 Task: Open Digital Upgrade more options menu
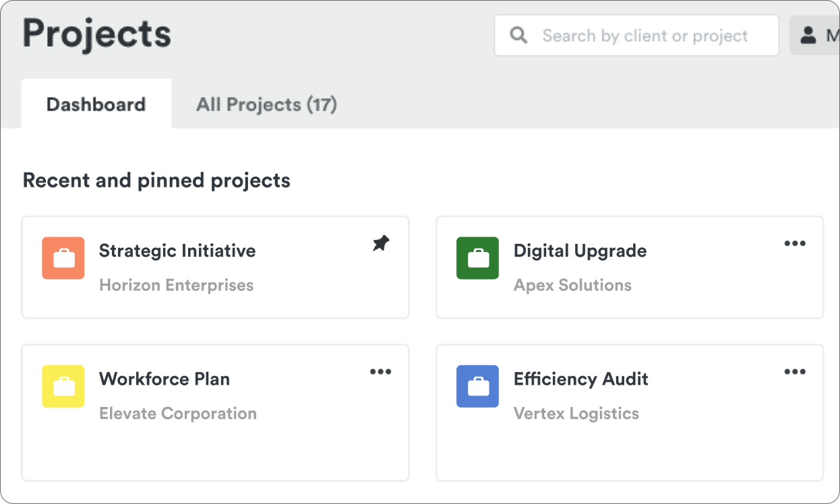(x=795, y=243)
